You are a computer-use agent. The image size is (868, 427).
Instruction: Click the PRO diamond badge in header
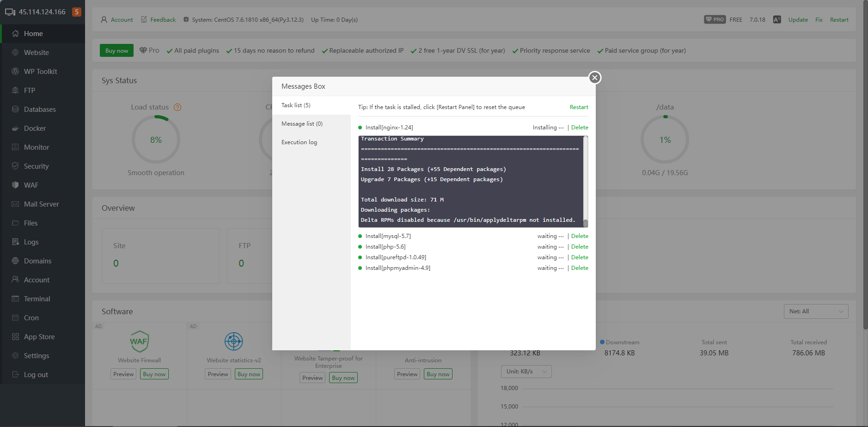(715, 19)
